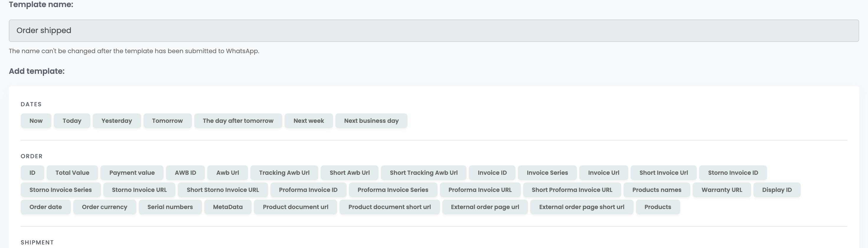Add the Tracking Awb Url tag
This screenshot has height=248, width=868.
tap(284, 172)
